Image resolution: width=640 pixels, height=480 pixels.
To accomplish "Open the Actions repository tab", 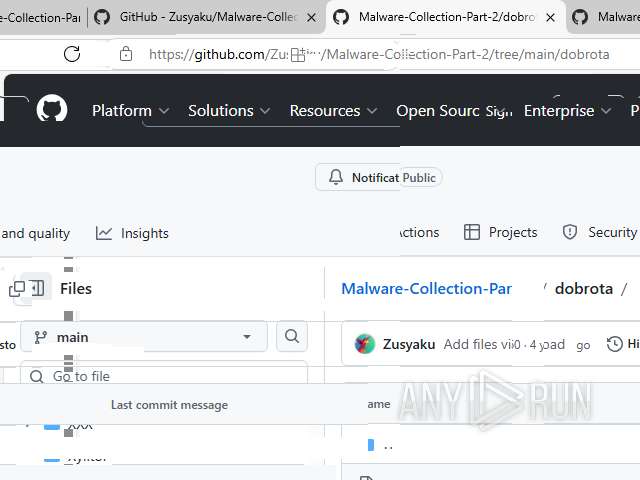I will [x=419, y=232].
